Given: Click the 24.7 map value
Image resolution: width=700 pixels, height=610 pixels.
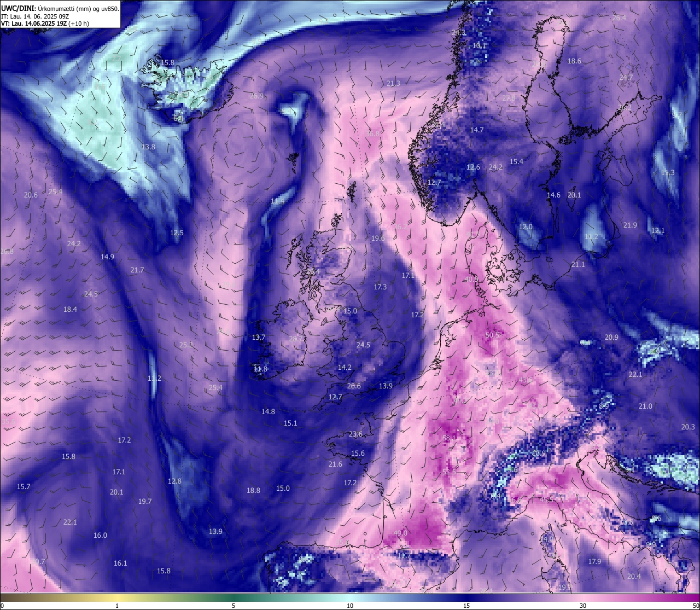Looking at the screenshot, I should [626, 77].
